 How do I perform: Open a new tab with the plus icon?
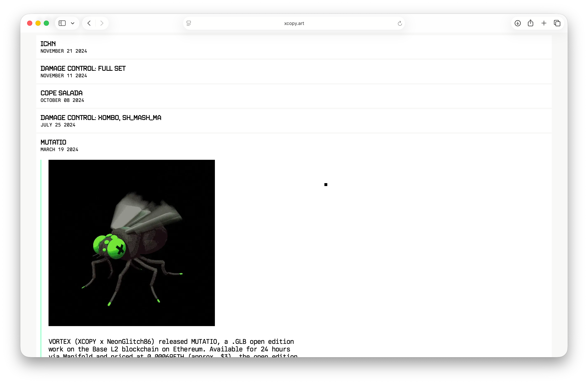[544, 23]
